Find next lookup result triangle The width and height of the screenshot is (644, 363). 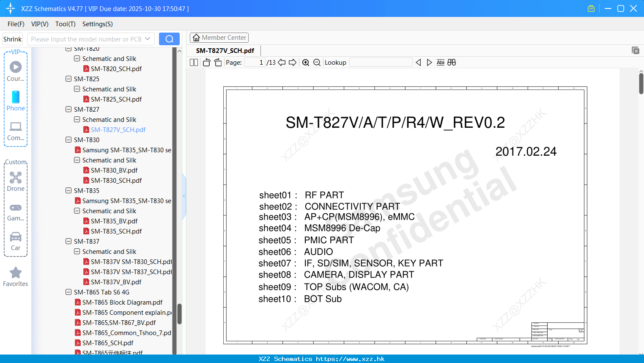coord(429,63)
